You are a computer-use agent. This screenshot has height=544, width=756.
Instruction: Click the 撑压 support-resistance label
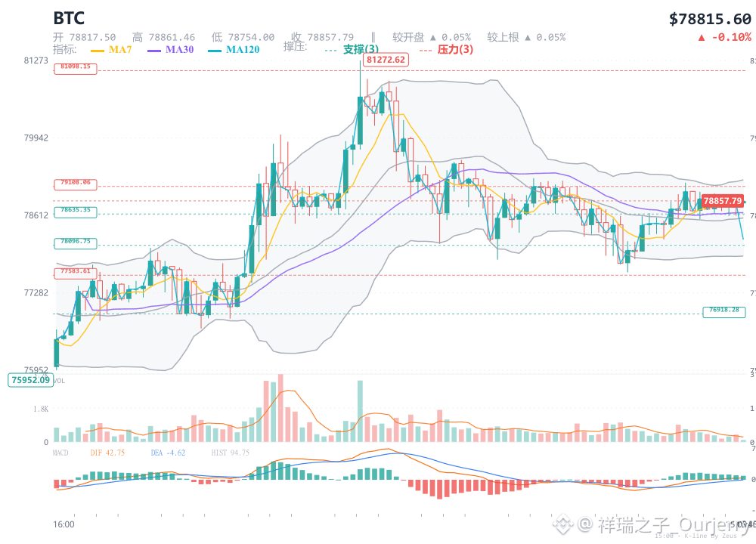(x=295, y=46)
